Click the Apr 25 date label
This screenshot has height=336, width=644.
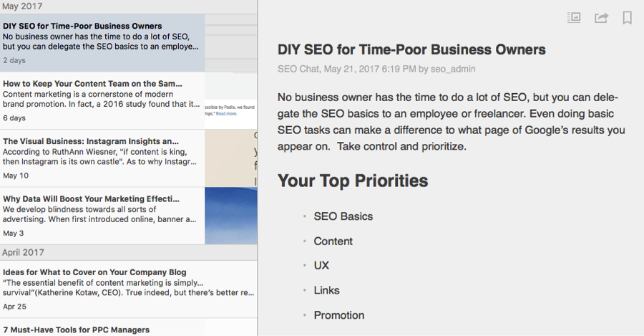14,307
